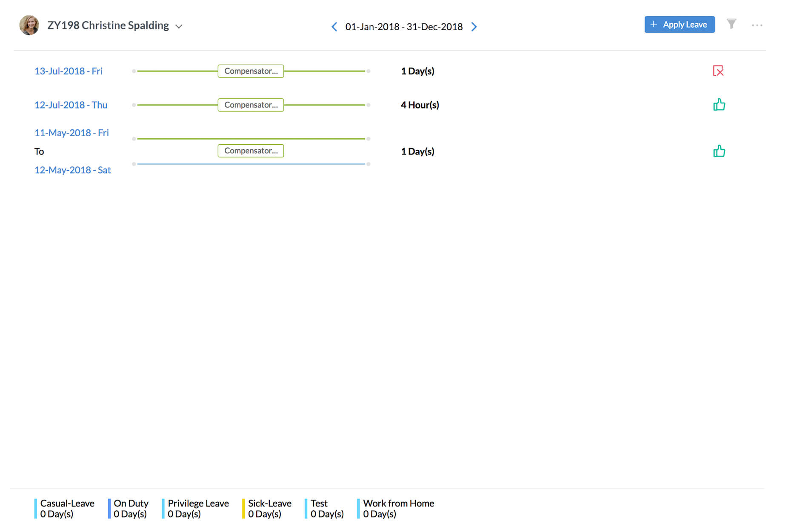This screenshot has height=532, width=800.
Task: Click Christine Spalding's profile photo
Action: pos(29,25)
